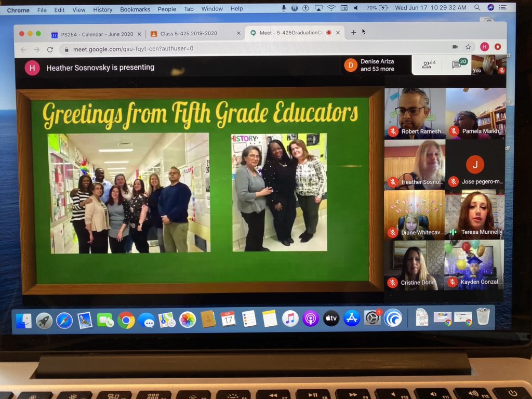Screen dimensions: 532x399
Task: Click the volume icon in the menu bar
Action: pos(355,7)
